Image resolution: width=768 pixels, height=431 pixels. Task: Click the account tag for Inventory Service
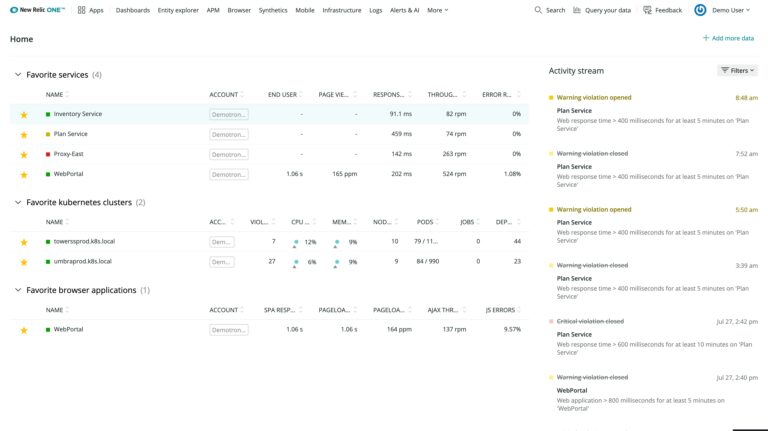(x=229, y=114)
